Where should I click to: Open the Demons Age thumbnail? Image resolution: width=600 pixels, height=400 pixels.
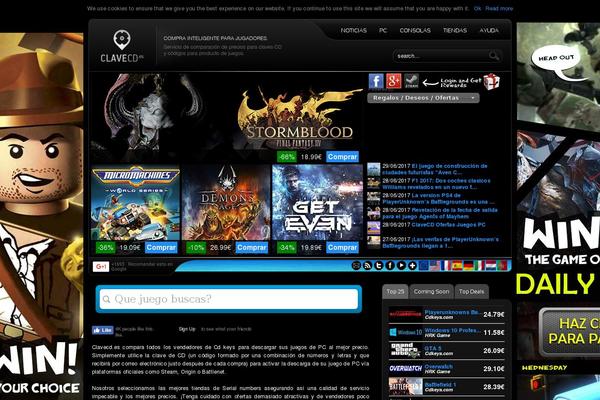226,203
